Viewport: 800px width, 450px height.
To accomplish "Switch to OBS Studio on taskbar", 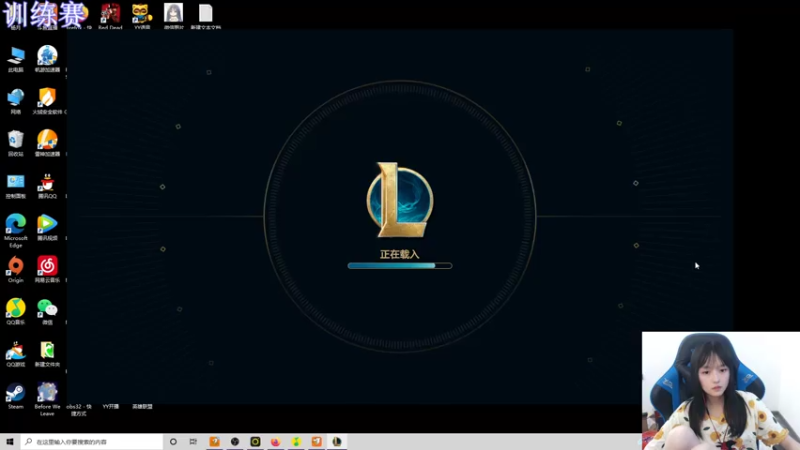I will coord(235,441).
